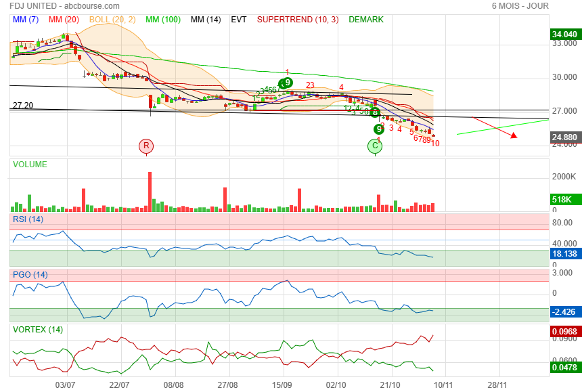Screen dimensions: 582x392
Task: Click the green 34.040 price tag
Action: 564,35
